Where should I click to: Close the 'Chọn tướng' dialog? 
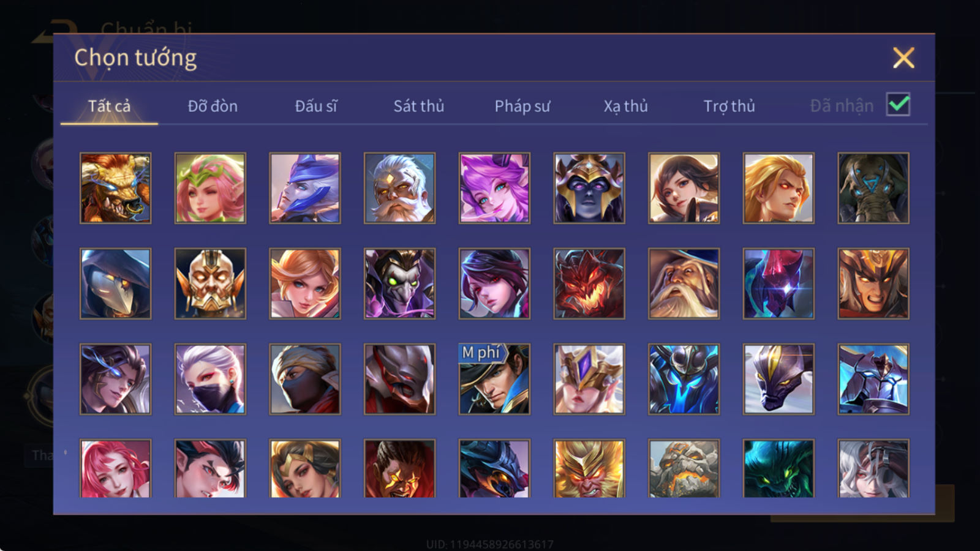(903, 58)
